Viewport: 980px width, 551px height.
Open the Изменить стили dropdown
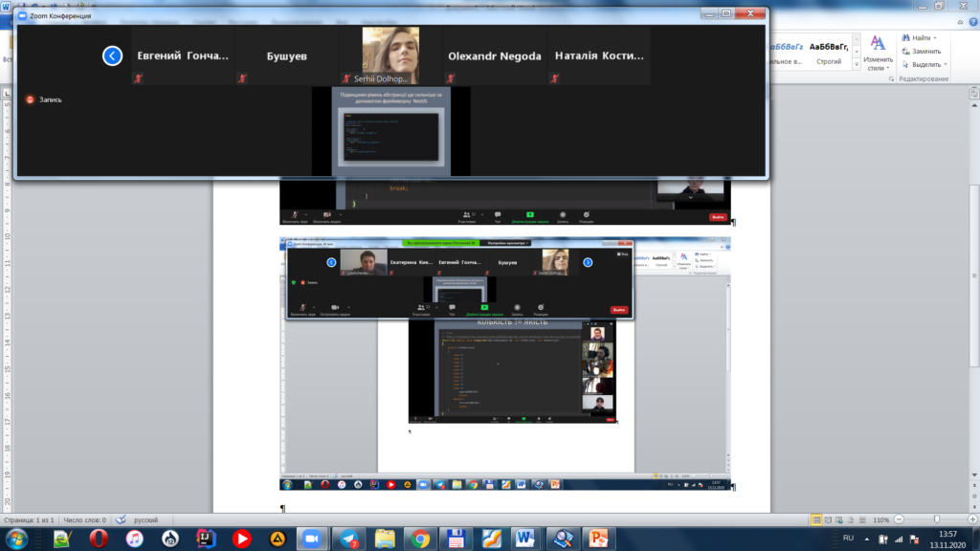coord(879,54)
